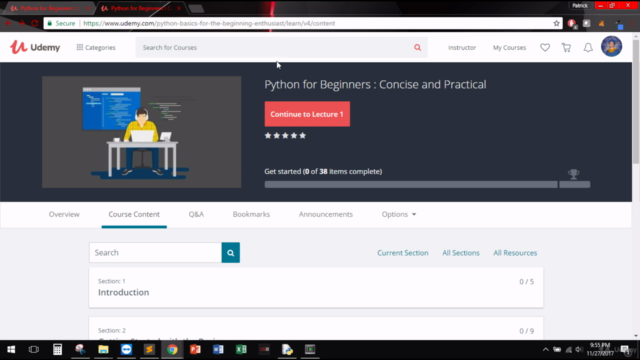The width and height of the screenshot is (640, 360).
Task: Expand the Options dropdown
Action: point(399,214)
